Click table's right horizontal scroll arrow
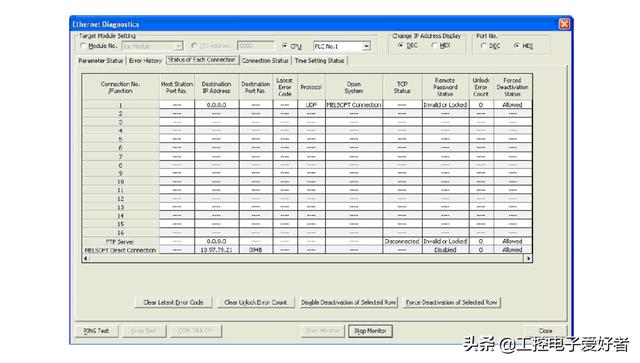 (x=529, y=258)
